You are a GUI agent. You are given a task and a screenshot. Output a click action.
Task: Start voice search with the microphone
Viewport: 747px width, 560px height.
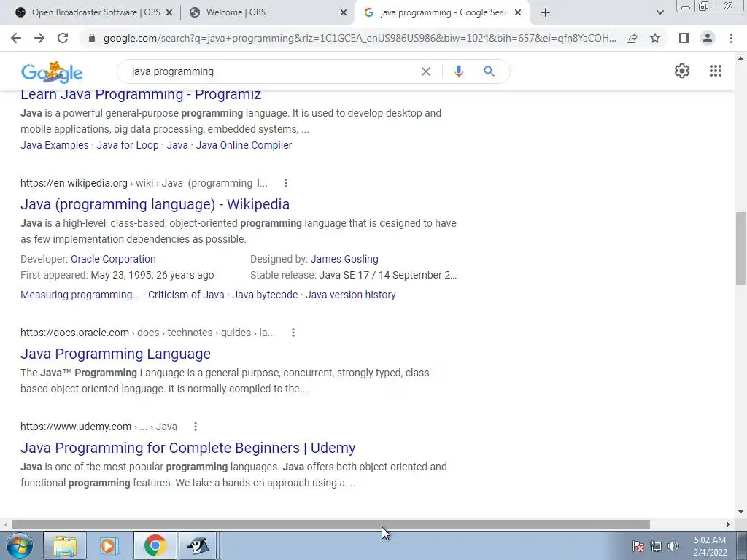(458, 71)
